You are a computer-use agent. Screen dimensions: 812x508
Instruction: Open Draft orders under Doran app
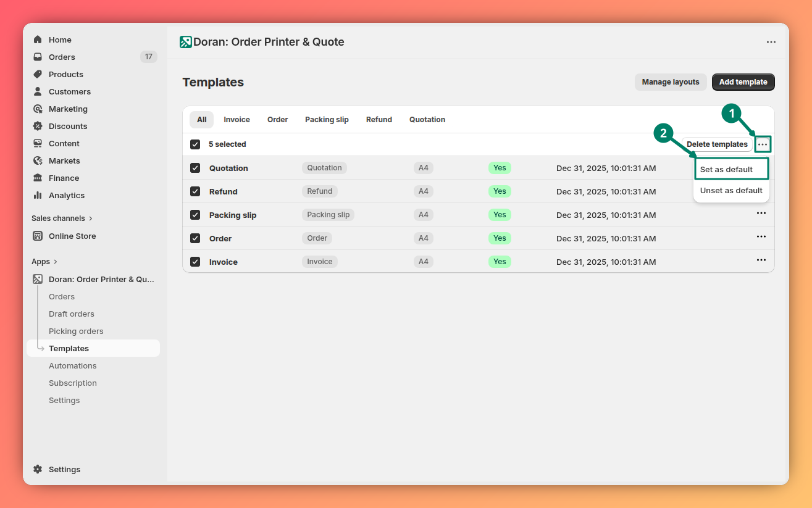pyautogui.click(x=72, y=314)
